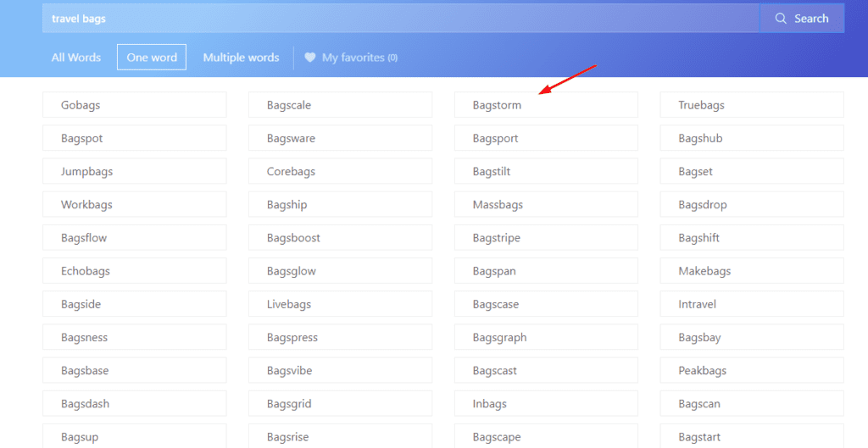
Task: Click the Bagsrise name card
Action: click(x=341, y=436)
